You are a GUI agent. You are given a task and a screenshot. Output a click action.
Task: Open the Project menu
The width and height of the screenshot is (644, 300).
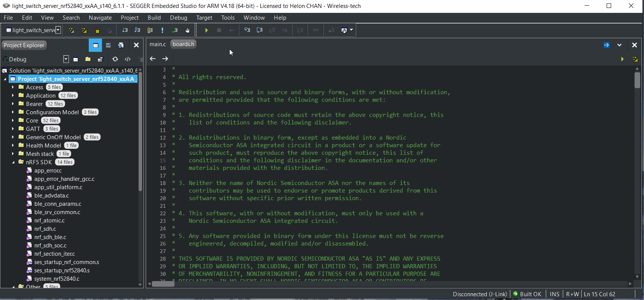130,18
